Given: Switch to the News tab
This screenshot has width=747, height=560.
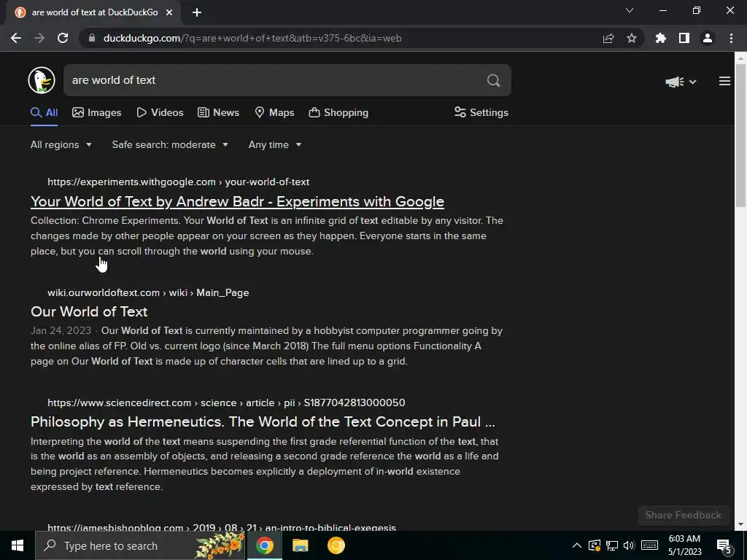Looking at the screenshot, I should pos(218,113).
